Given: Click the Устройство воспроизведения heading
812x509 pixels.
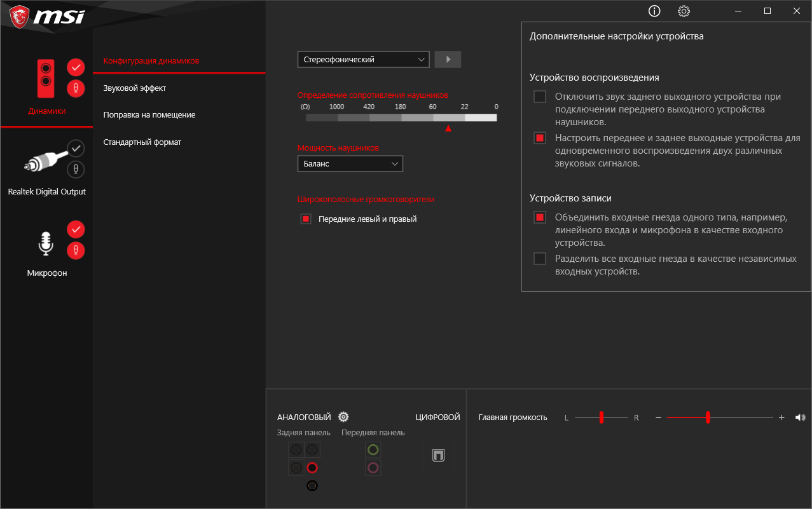Looking at the screenshot, I should (x=595, y=78).
